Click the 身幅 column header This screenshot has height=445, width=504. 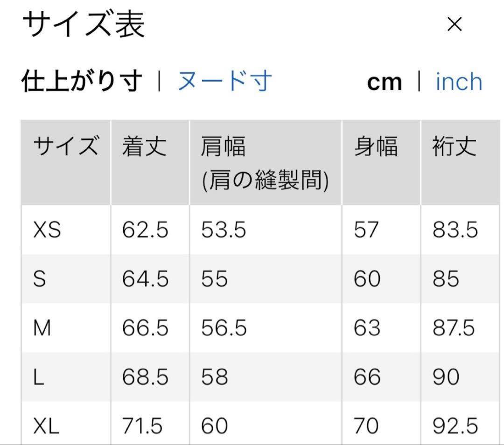[x=375, y=146]
